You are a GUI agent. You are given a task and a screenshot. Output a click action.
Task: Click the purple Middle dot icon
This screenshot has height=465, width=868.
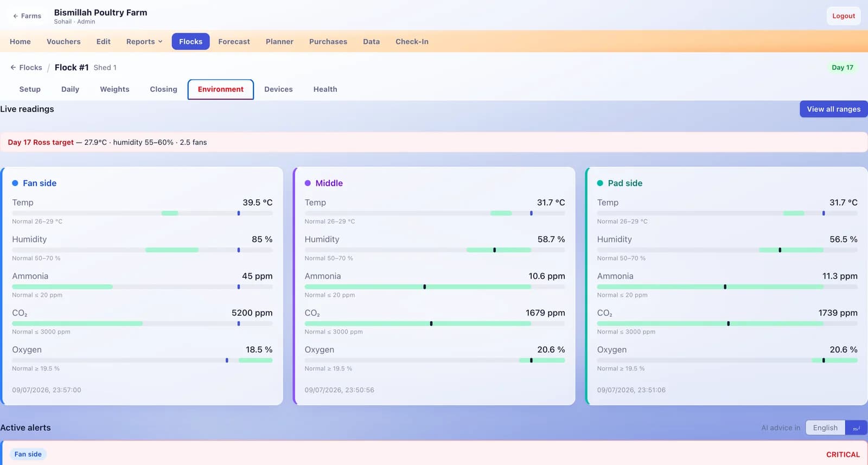coord(308,183)
